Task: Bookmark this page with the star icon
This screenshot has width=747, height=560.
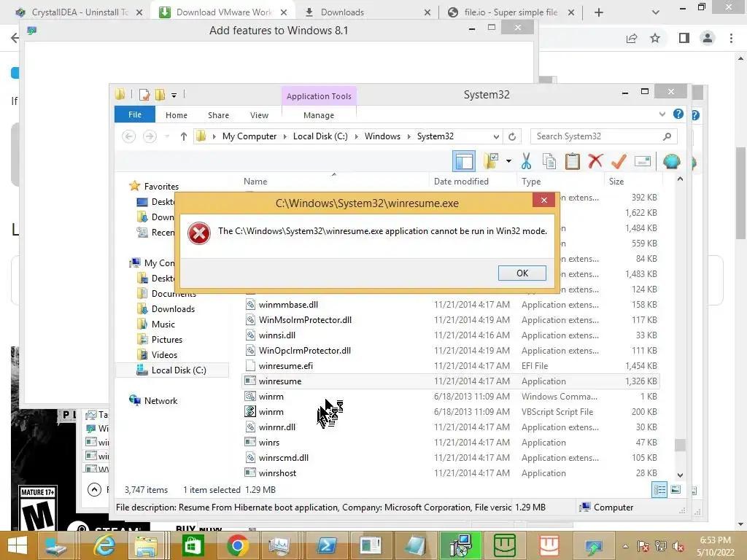Action: (x=655, y=38)
